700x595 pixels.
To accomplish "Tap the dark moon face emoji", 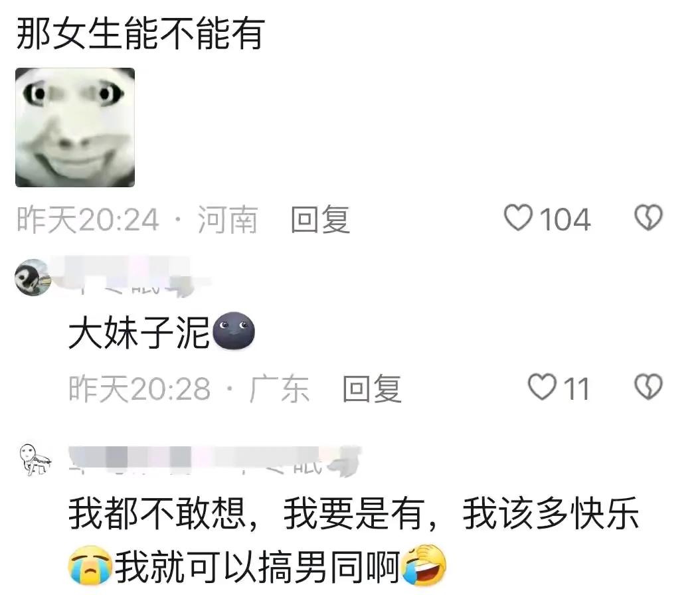I will pos(234,331).
